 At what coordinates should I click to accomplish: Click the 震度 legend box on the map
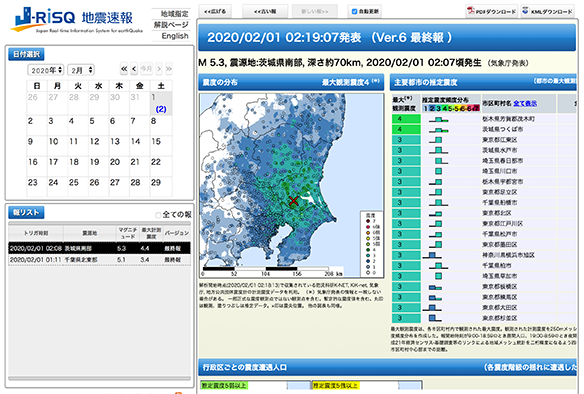(371, 244)
